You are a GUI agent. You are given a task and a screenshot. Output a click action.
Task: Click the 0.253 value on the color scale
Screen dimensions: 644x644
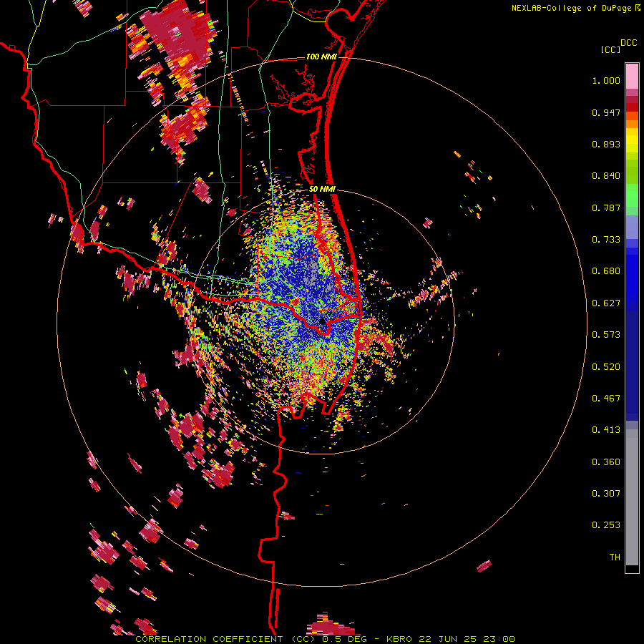606,525
